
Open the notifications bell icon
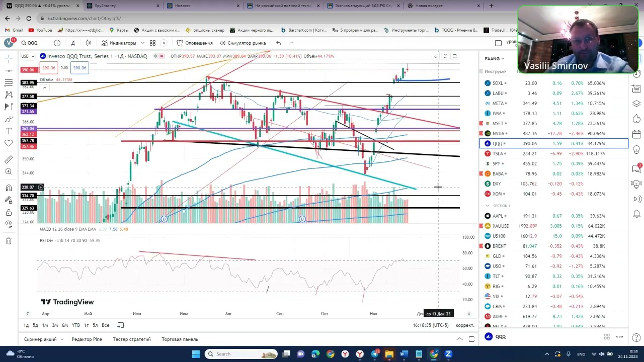pyautogui.click(x=636, y=214)
